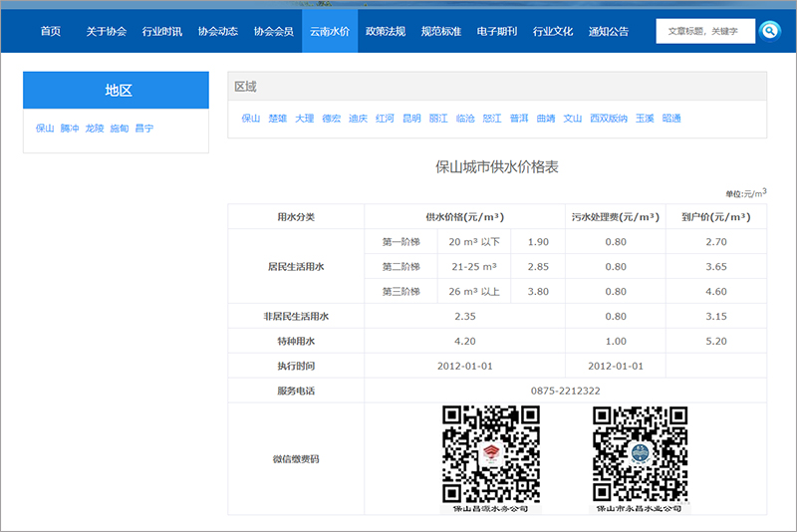The image size is (797, 532).
Task: Select the 红河 region link
Action: 385,119
